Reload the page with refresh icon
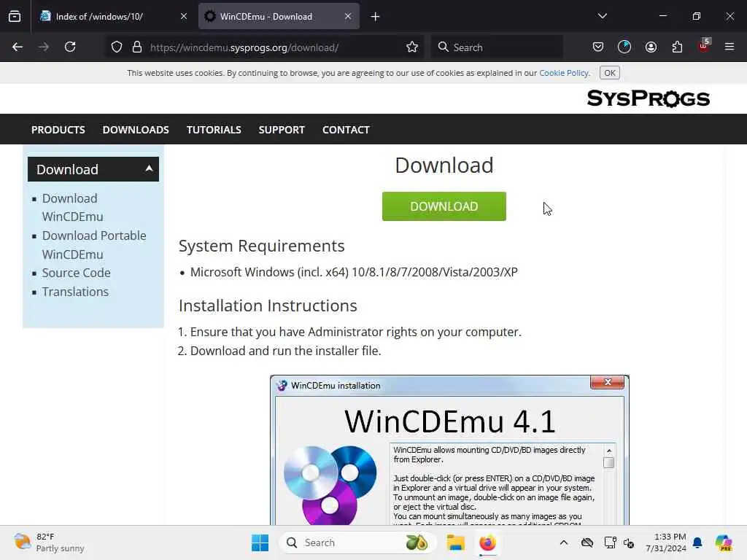This screenshot has width=747, height=560. tap(70, 47)
